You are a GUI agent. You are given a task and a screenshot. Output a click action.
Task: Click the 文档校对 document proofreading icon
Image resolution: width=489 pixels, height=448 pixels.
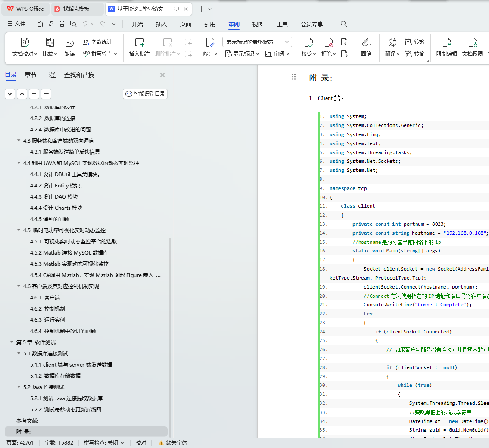coord(25,42)
